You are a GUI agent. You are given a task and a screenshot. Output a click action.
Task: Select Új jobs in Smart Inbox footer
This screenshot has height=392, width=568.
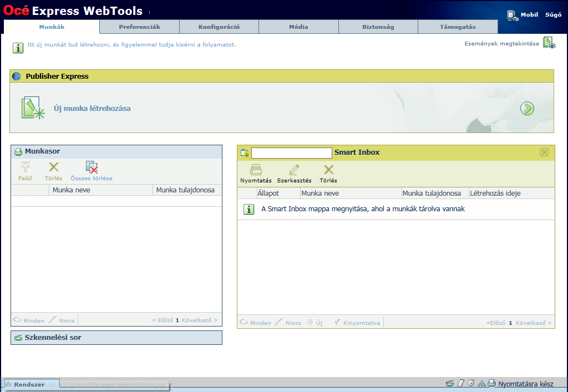(315, 323)
